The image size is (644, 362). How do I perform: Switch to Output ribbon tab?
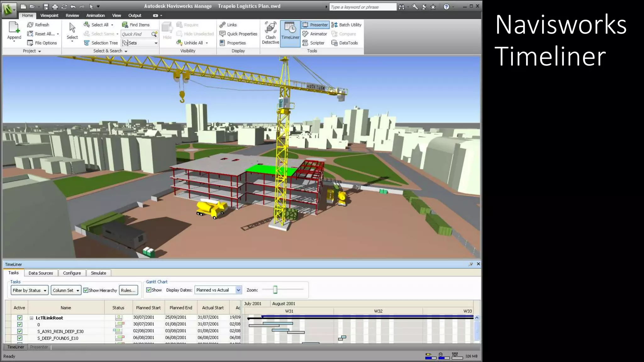coord(135,15)
